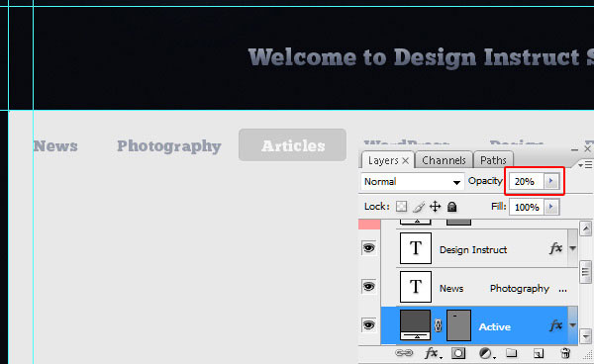Image resolution: width=594 pixels, height=364 pixels.
Task: Click the link layers icon
Action: (x=404, y=353)
